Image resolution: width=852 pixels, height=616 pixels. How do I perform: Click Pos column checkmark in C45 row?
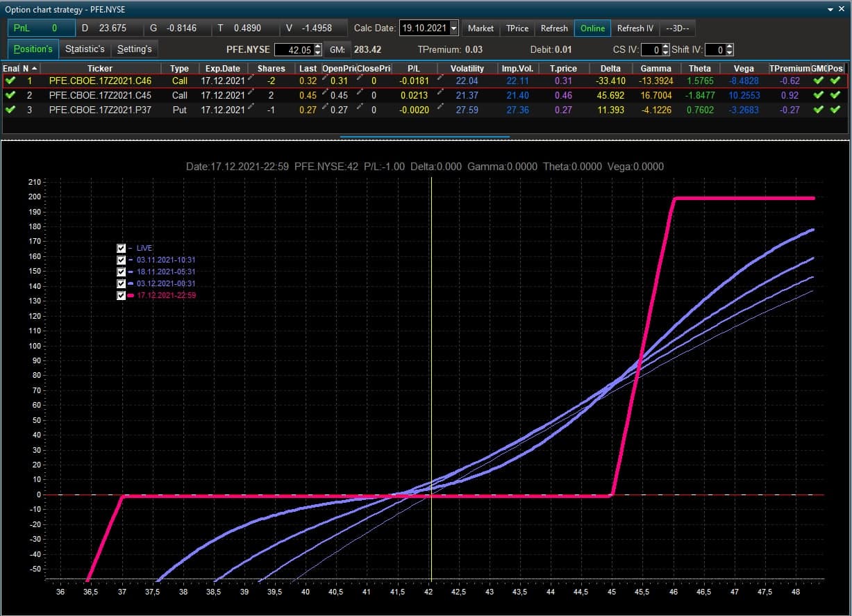click(x=835, y=95)
